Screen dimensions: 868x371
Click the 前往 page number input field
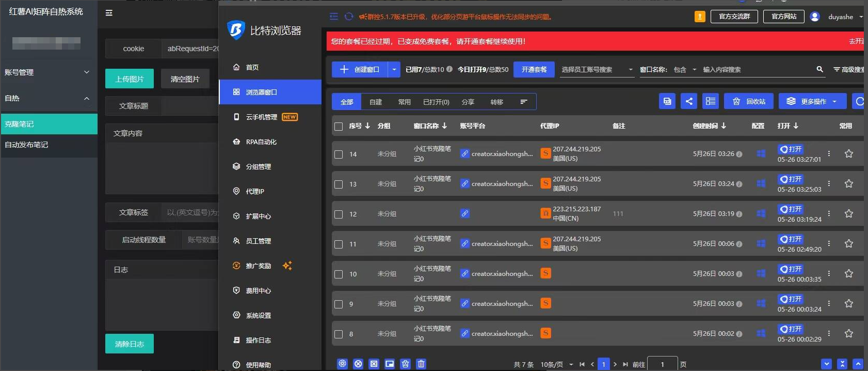click(663, 364)
